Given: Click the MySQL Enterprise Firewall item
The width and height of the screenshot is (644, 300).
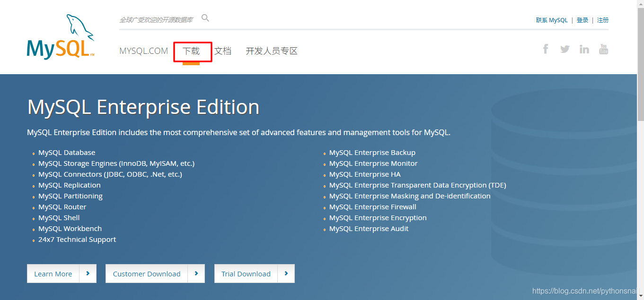Looking at the screenshot, I should [x=373, y=207].
